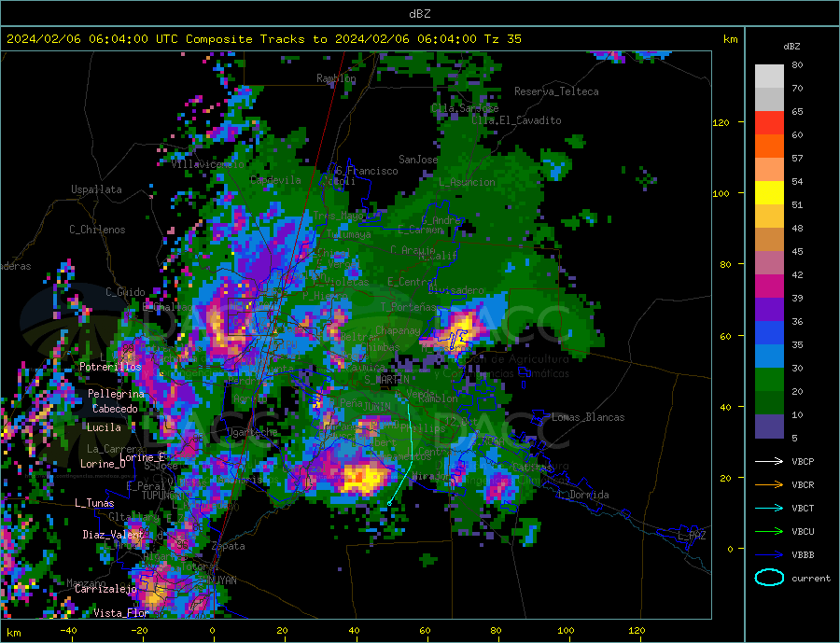Click the 'Carrizalejo' map label
This screenshot has width=840, height=643.
point(106,590)
